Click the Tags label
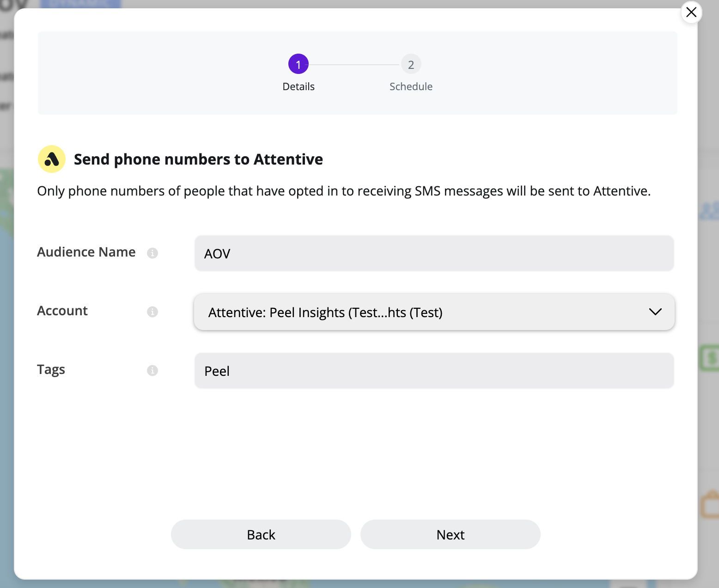 click(51, 370)
